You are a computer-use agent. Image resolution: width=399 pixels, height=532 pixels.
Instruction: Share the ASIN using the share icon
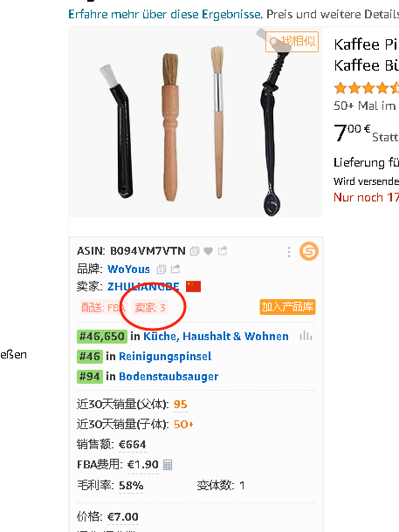click(x=223, y=250)
